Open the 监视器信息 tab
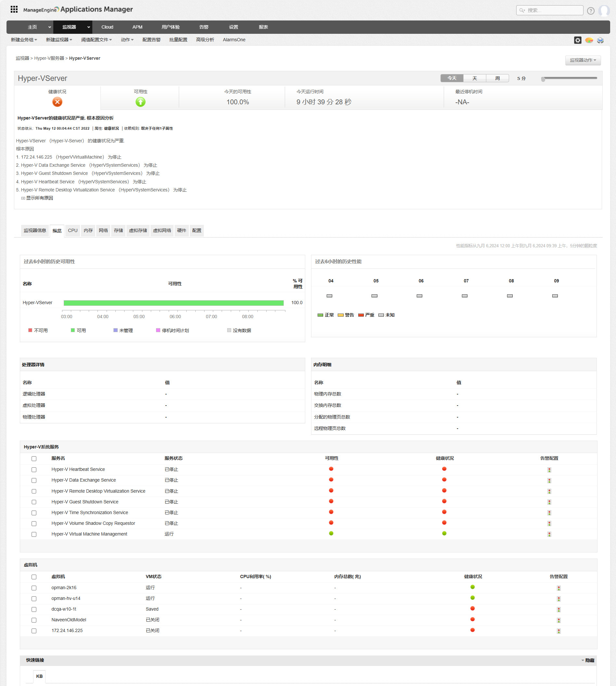This screenshot has width=616, height=686. [x=35, y=231]
